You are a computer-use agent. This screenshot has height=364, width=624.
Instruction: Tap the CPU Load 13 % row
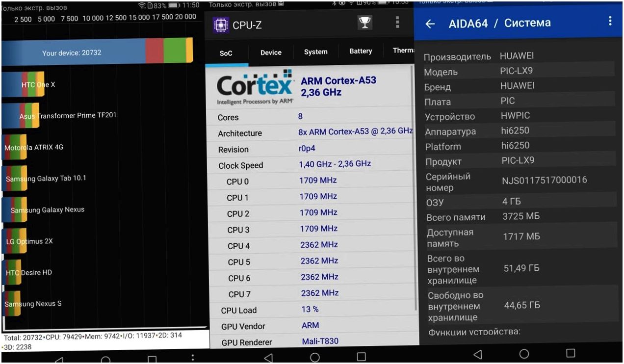[313, 310]
